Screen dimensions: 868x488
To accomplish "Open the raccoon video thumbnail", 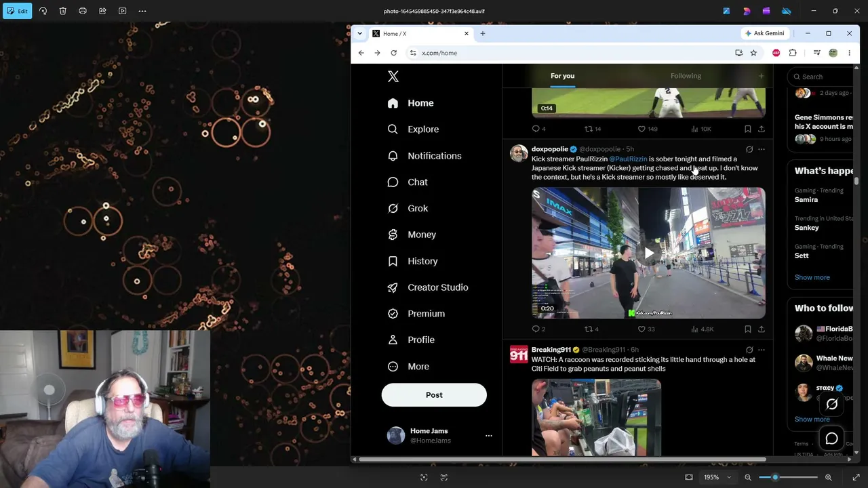I will coord(596,418).
